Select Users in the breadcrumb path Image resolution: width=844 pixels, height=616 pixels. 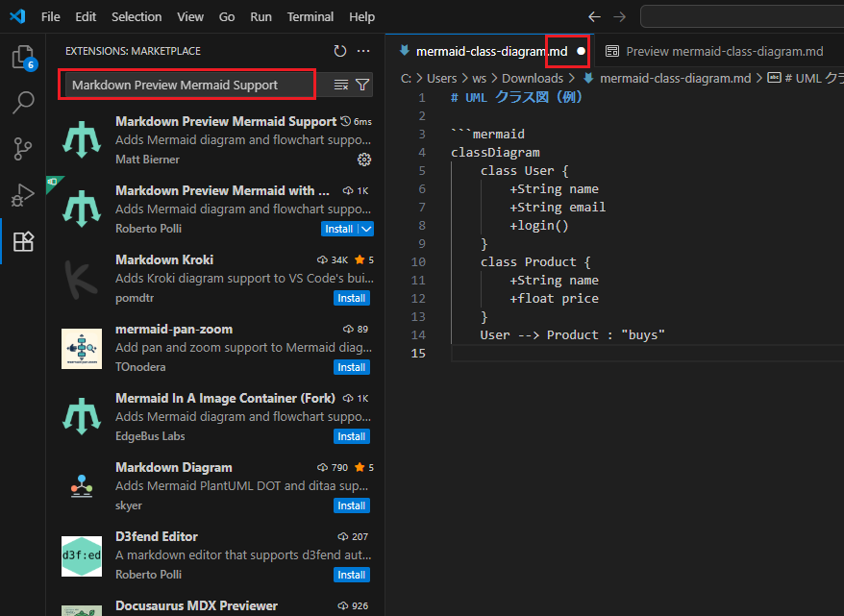pyautogui.click(x=441, y=79)
